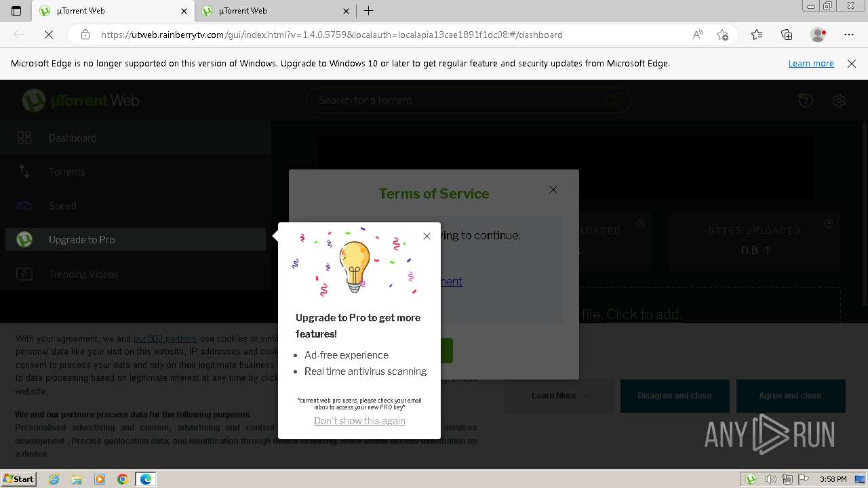
Task: Click the Speed gauge icon
Action: [24, 206]
